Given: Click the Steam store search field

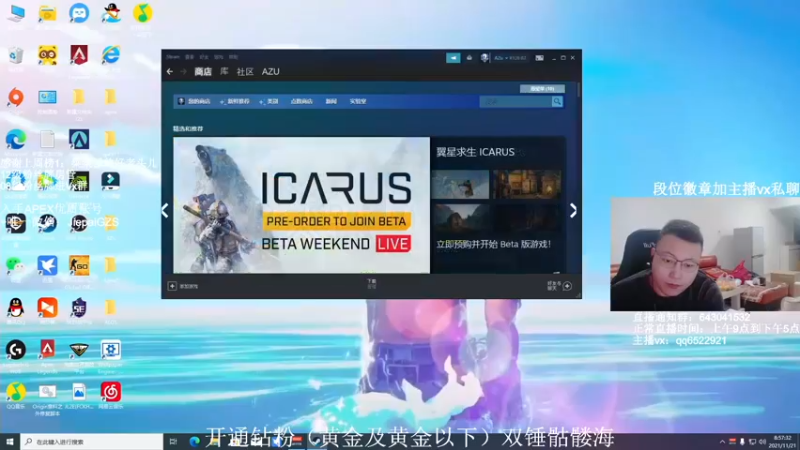Looking at the screenshot, I should (x=515, y=102).
